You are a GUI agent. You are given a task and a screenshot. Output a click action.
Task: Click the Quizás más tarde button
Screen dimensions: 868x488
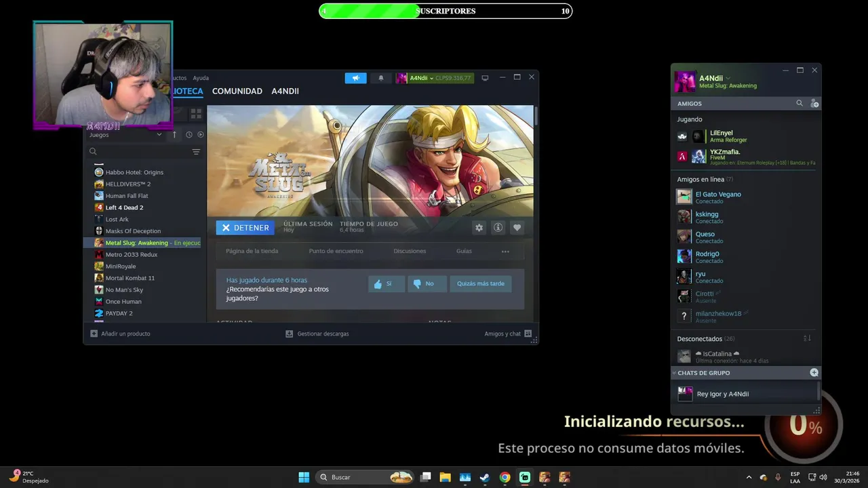tap(480, 283)
